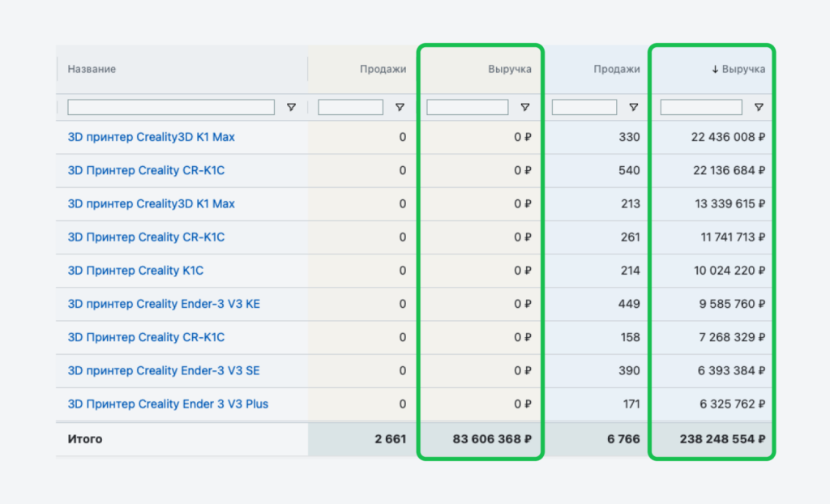Viewport: 830px width, 504px height.
Task: Sort by the beige Выручка column header
Action: (x=509, y=70)
